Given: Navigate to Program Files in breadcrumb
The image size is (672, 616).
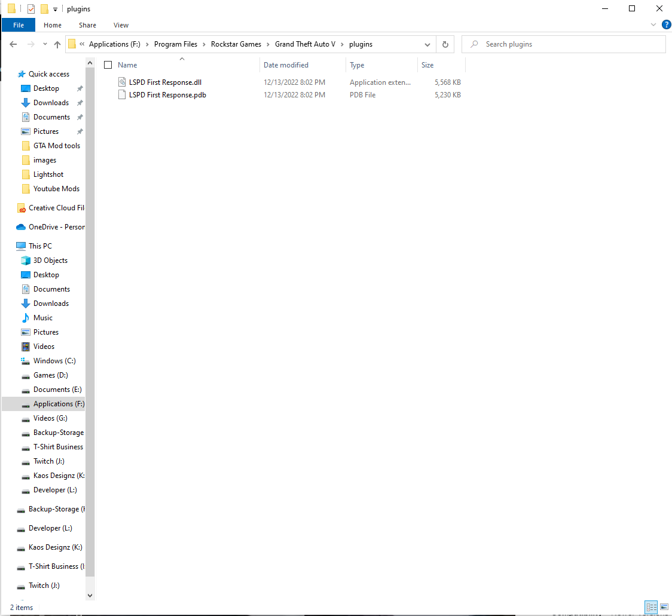Looking at the screenshot, I should (176, 44).
